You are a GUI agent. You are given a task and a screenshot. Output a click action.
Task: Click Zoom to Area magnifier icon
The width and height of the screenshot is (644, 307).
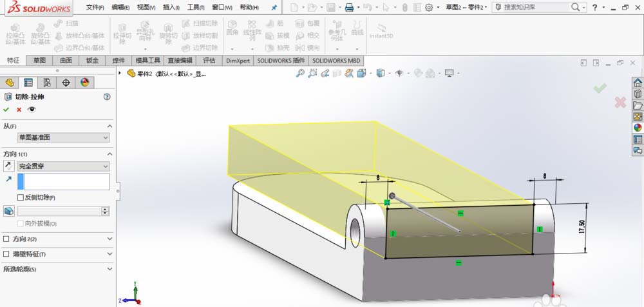coord(312,74)
